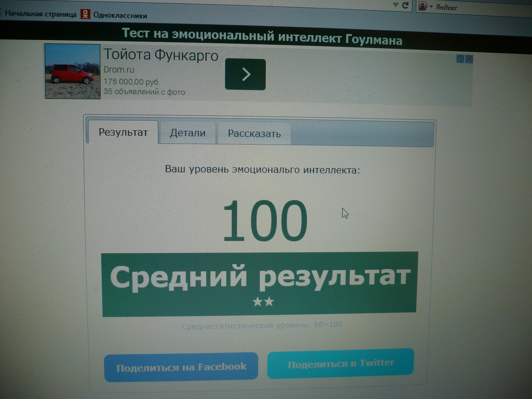This screenshot has height=399, width=532.
Task: Open the Одноклассники bookmark
Action: tap(120, 15)
